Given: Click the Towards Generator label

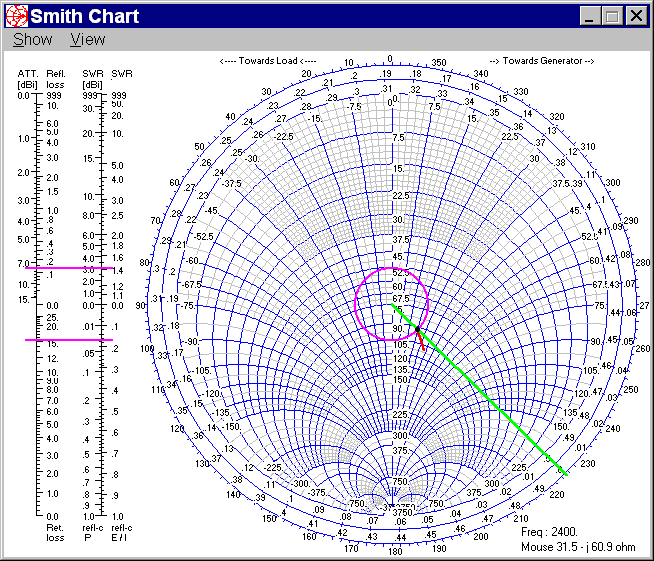Looking at the screenshot, I should pyautogui.click(x=542, y=61).
